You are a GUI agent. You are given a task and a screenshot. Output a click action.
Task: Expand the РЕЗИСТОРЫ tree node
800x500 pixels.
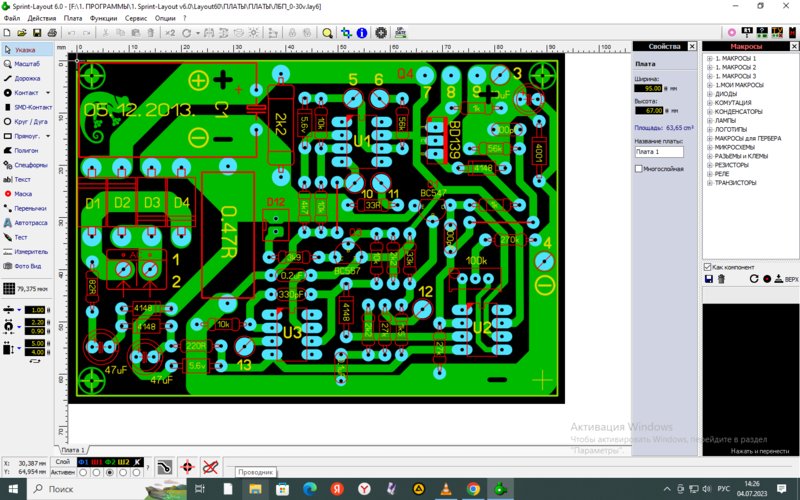coord(710,165)
